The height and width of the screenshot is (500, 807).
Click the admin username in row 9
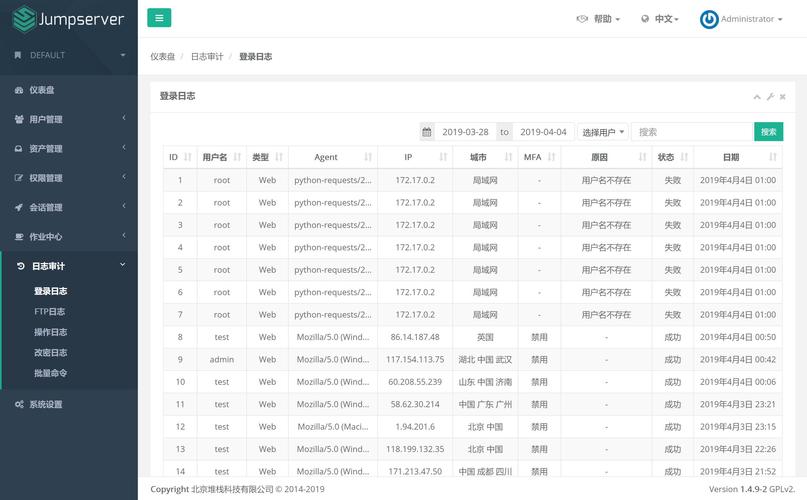(222, 360)
